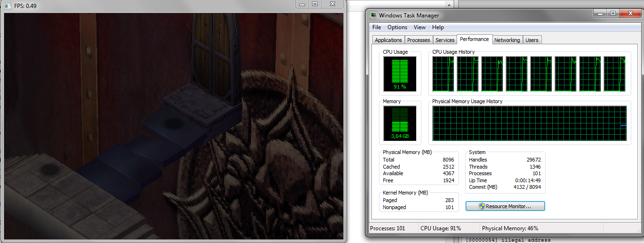Select the Services tab
This screenshot has height=243, width=644.
(x=445, y=40)
